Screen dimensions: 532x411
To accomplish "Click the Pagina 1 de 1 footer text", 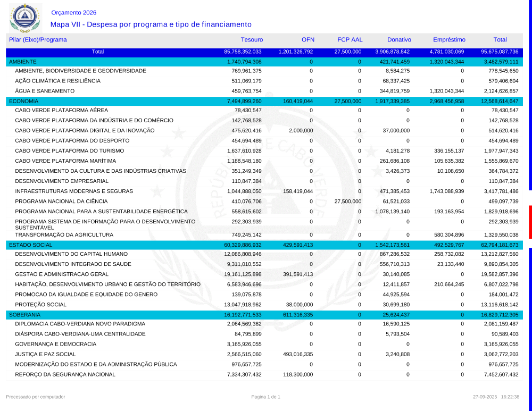I will coord(265,397).
